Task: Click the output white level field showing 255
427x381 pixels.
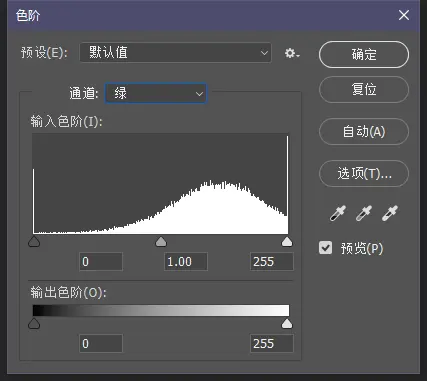Action: pyautogui.click(x=272, y=344)
